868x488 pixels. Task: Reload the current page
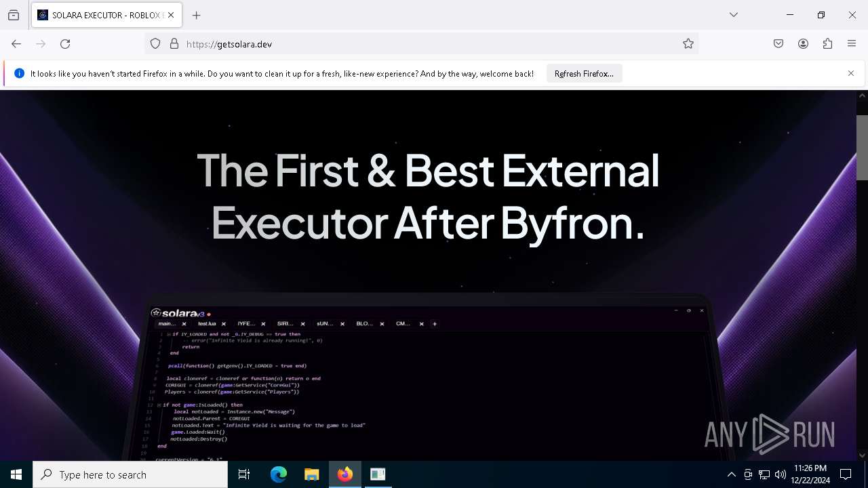click(65, 44)
